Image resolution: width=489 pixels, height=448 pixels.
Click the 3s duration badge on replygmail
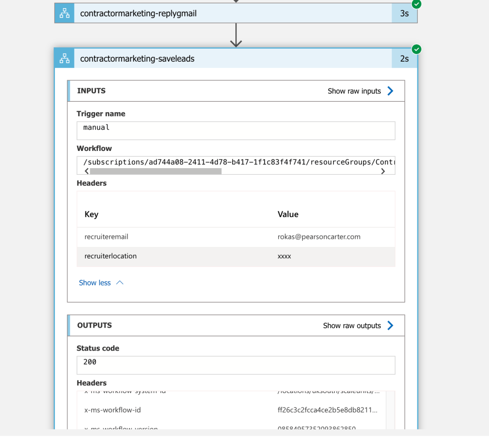click(x=404, y=13)
